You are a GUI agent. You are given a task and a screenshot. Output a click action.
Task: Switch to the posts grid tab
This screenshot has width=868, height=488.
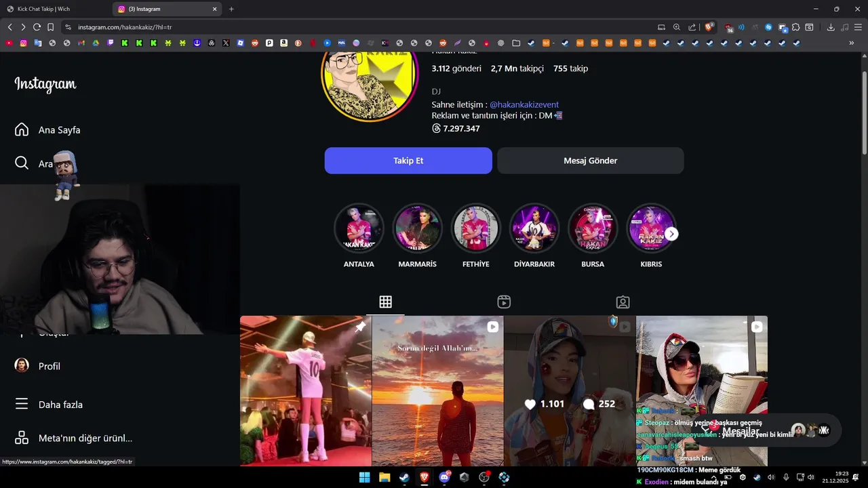pyautogui.click(x=385, y=302)
